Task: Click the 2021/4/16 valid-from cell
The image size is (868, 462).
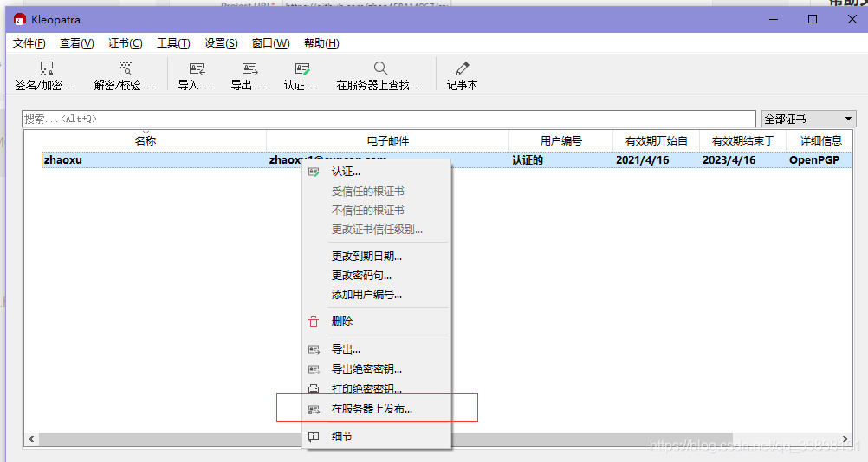Action: [642, 160]
